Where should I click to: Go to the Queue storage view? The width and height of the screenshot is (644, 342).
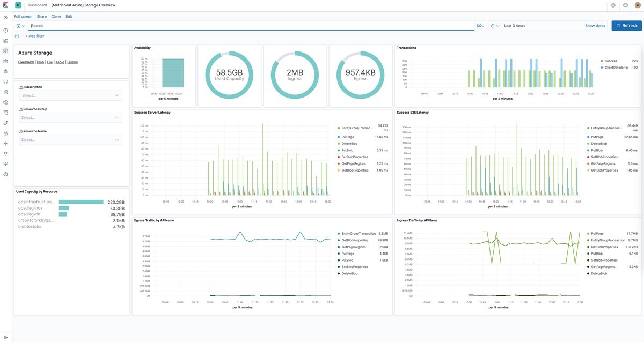pos(72,62)
